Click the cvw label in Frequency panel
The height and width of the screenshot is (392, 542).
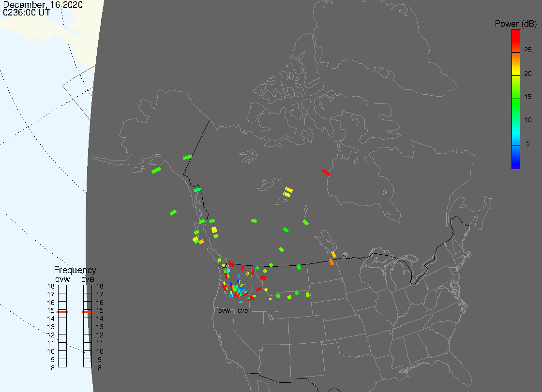62,279
